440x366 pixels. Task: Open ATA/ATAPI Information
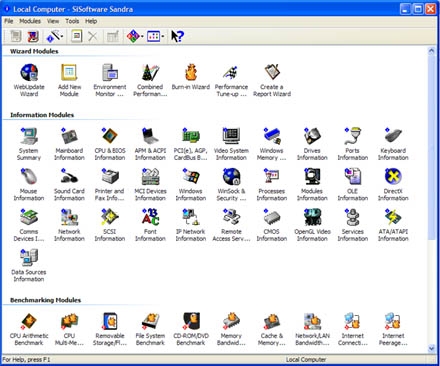click(x=393, y=225)
